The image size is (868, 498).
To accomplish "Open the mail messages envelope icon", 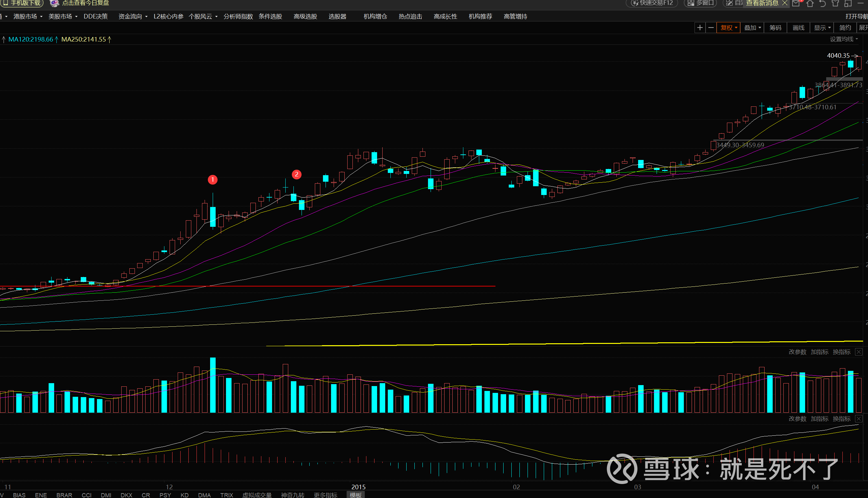I will click(796, 4).
